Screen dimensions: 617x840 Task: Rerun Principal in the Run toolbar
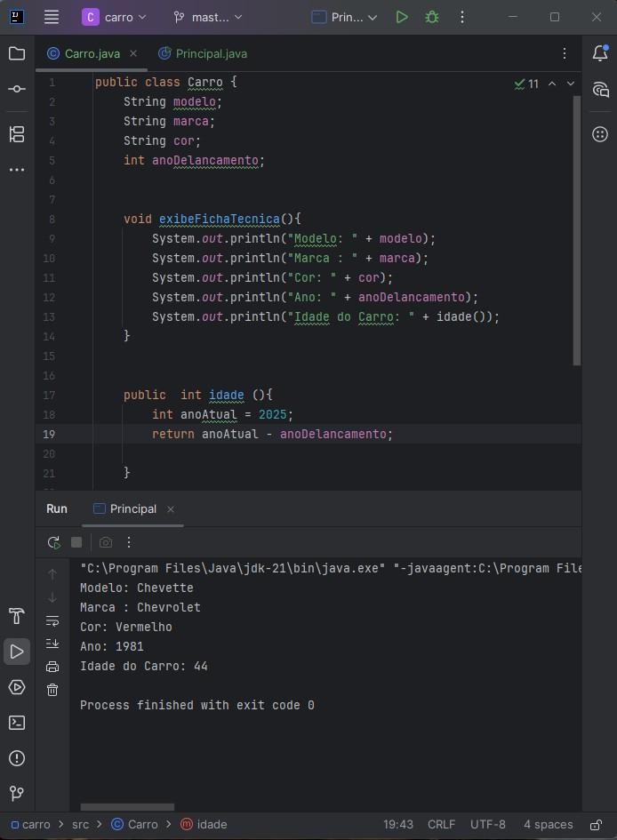click(x=53, y=542)
